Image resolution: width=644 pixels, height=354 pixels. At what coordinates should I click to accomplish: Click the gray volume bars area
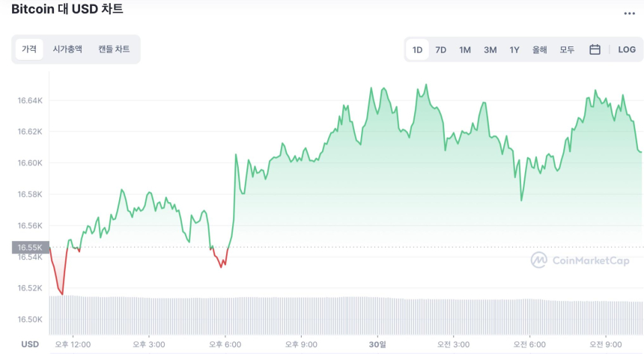[344, 314]
